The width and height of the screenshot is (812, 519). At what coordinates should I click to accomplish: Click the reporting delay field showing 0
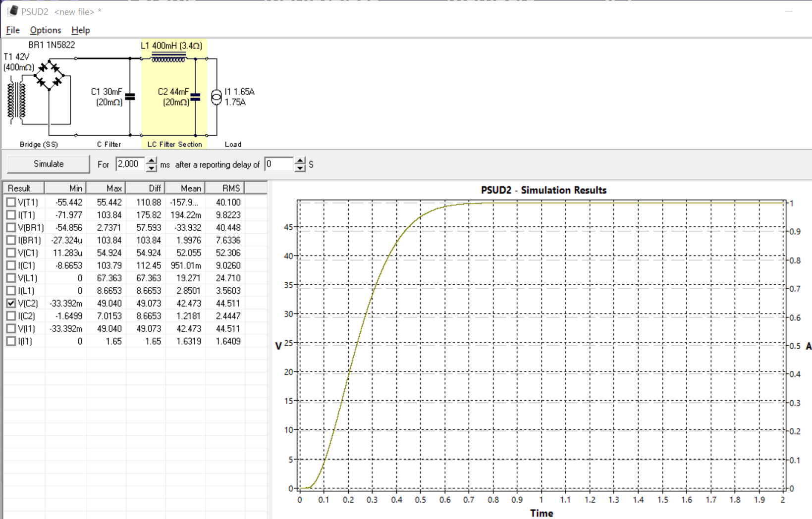coord(279,164)
